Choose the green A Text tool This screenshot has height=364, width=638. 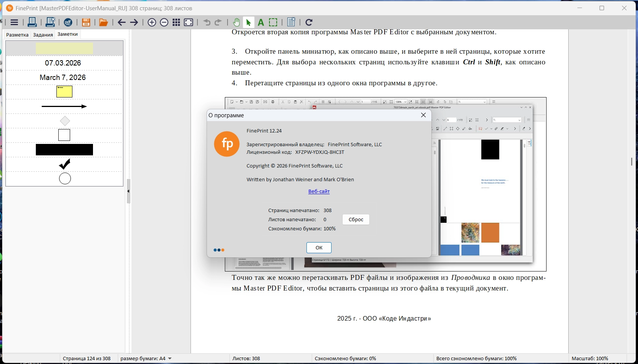[x=261, y=22]
